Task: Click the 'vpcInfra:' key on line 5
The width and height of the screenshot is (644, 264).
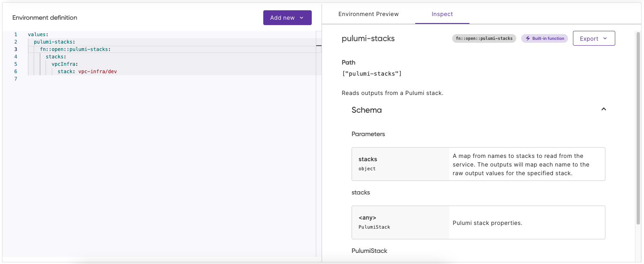Action: click(64, 64)
